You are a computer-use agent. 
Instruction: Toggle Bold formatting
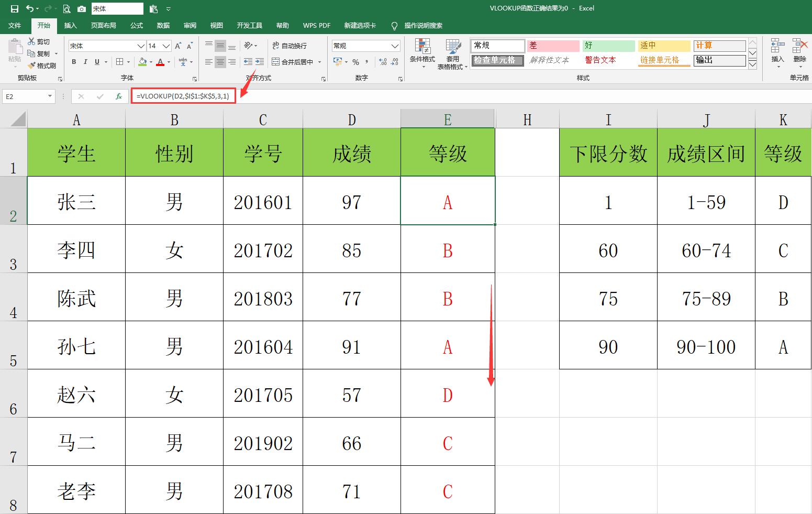[x=74, y=62]
